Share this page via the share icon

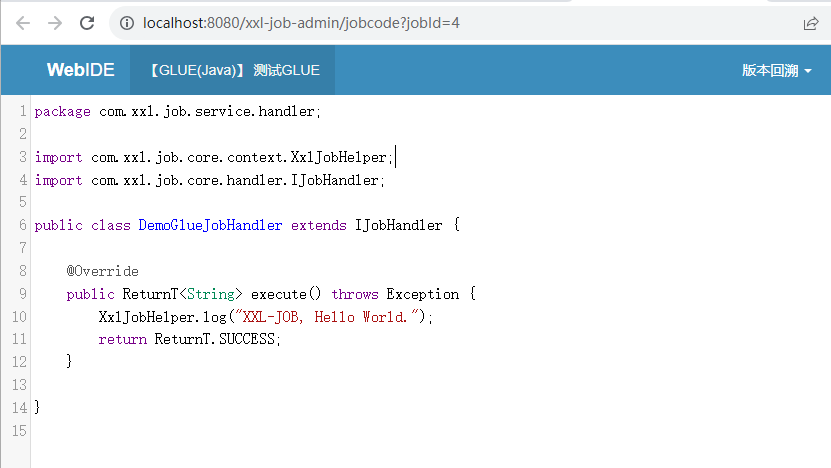coord(811,23)
